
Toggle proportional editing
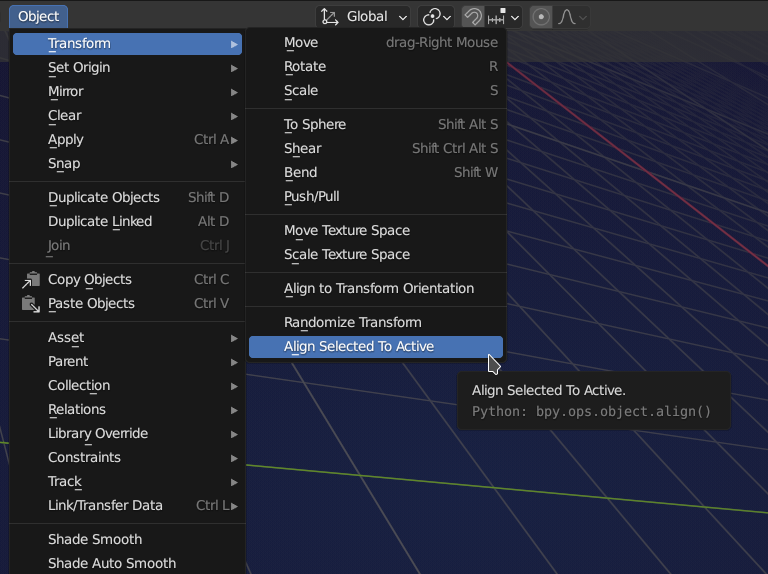(541, 17)
